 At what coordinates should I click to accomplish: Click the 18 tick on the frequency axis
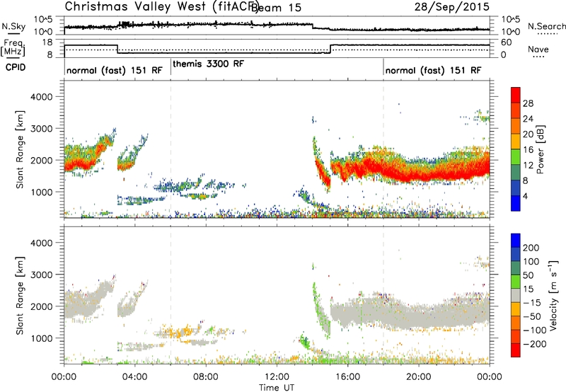tap(47, 42)
